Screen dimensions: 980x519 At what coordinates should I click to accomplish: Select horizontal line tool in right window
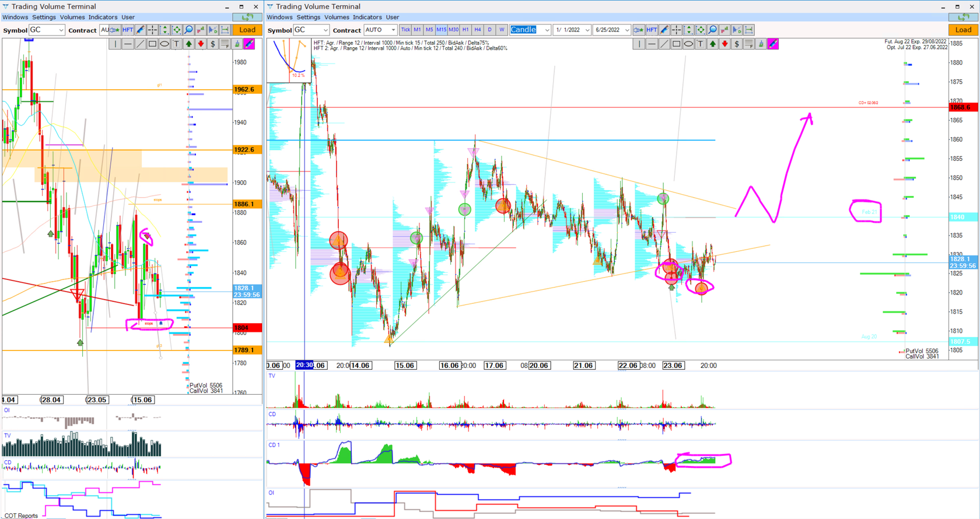coord(652,44)
